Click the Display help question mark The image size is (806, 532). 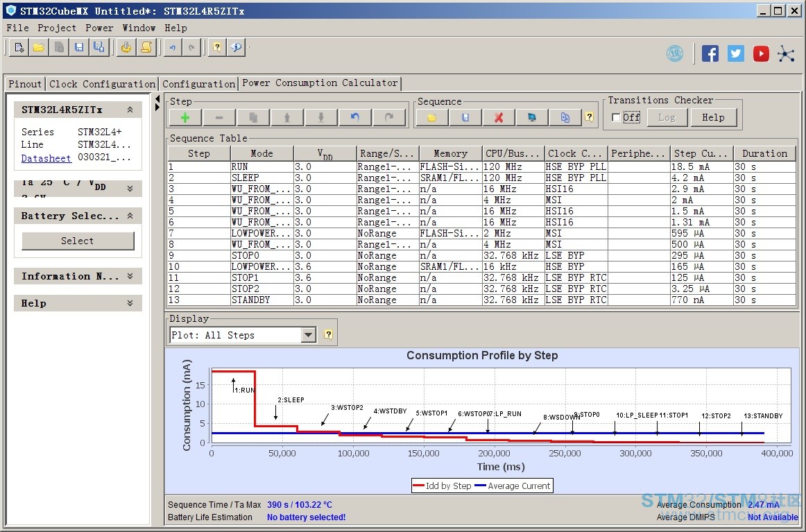click(329, 335)
